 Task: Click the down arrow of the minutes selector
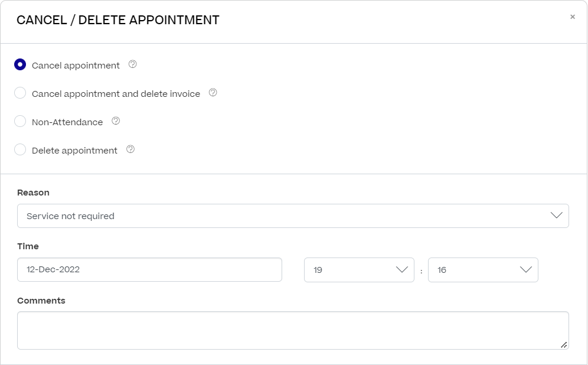pos(526,270)
